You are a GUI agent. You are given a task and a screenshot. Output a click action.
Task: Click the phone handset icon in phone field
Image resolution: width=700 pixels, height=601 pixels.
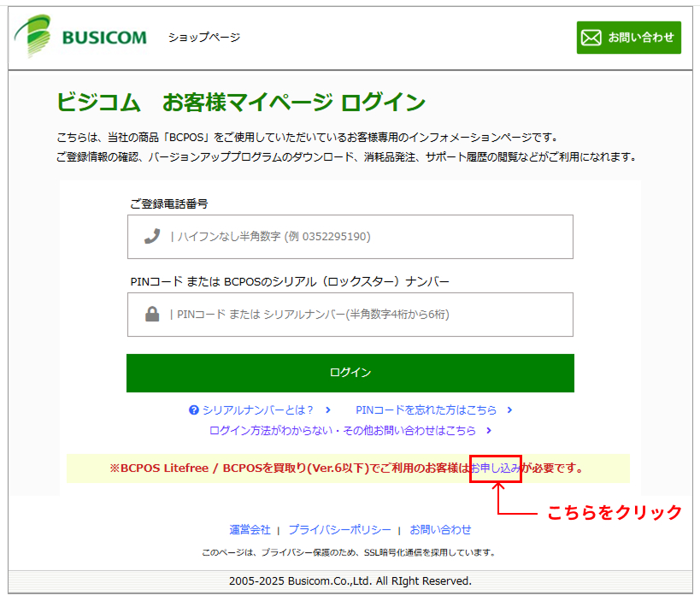[152, 237]
